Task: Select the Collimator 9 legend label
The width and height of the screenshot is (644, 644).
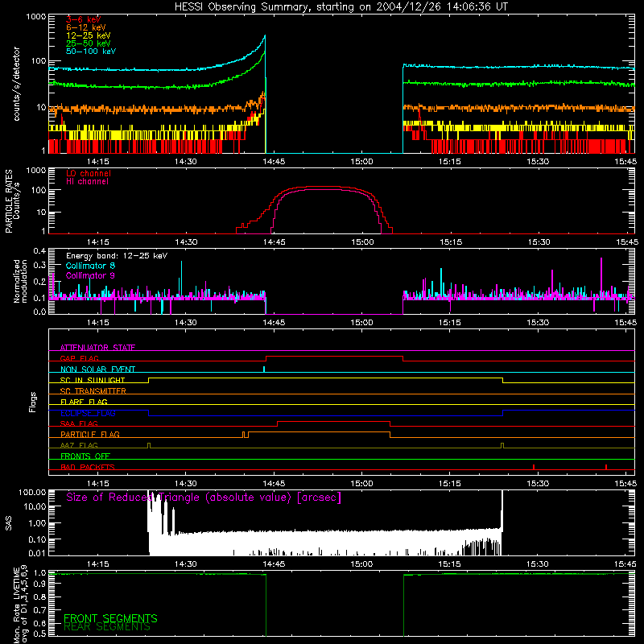Action: (90, 275)
